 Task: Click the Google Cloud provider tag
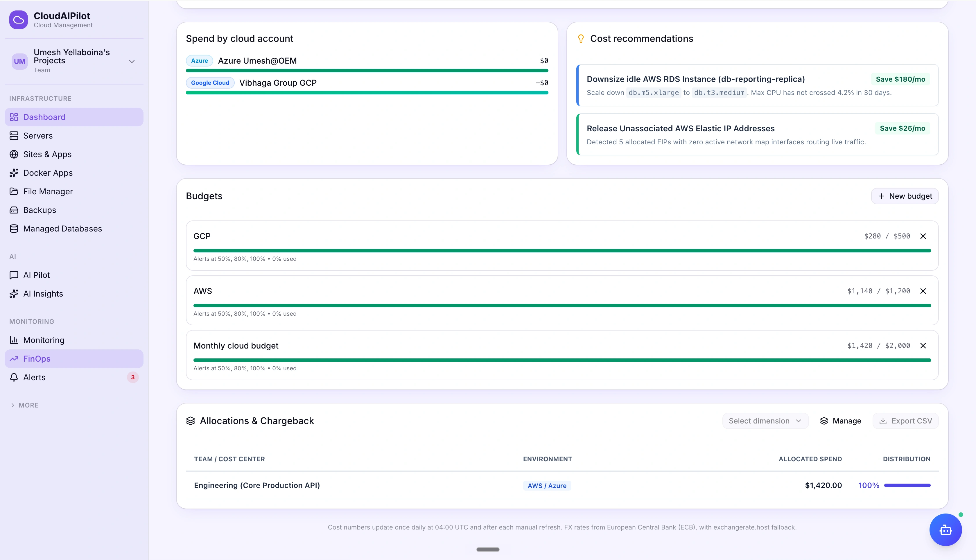pos(210,83)
